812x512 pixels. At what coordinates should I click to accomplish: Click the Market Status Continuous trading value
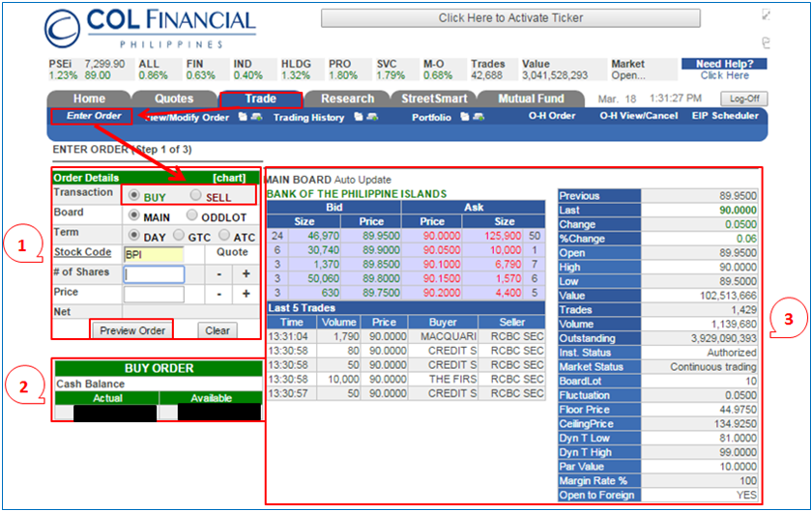coord(713,367)
